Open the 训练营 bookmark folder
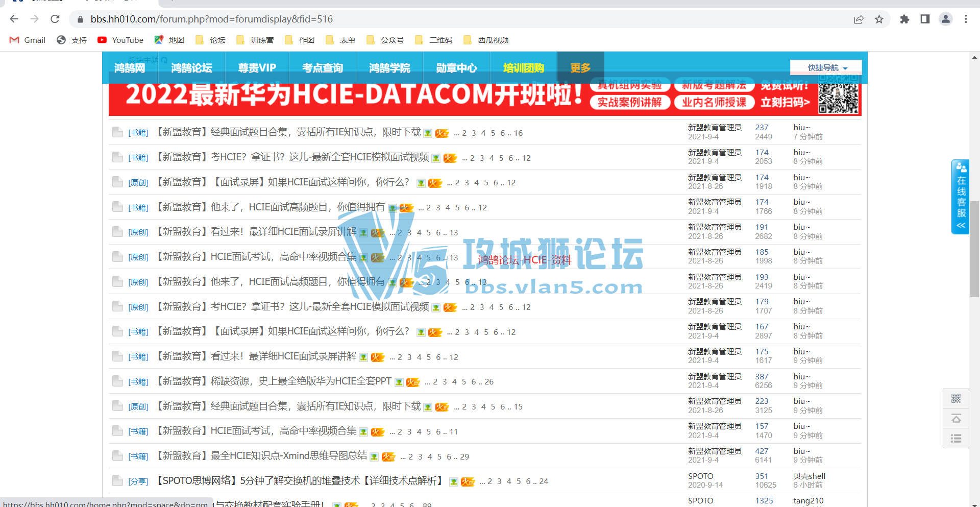Image resolution: width=980 pixels, height=507 pixels. 255,40
